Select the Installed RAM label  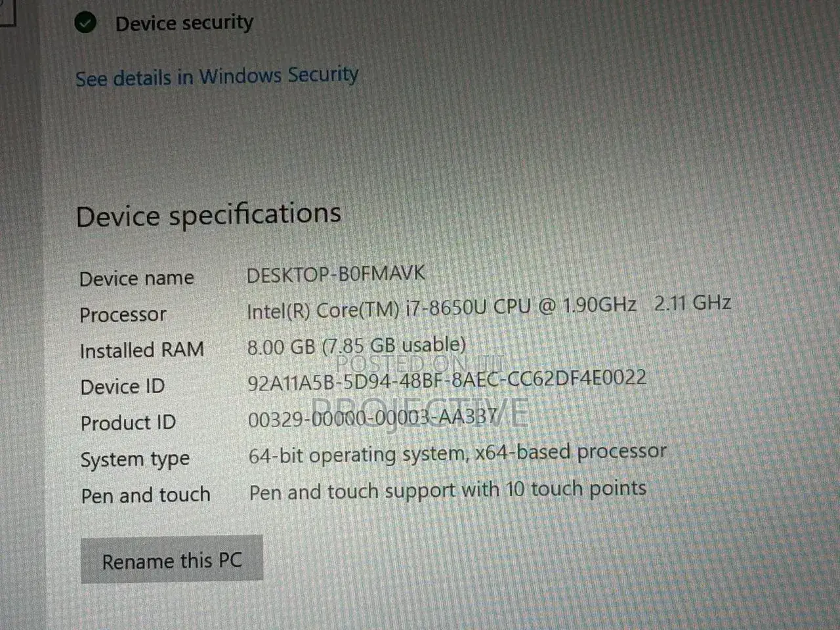[142, 350]
